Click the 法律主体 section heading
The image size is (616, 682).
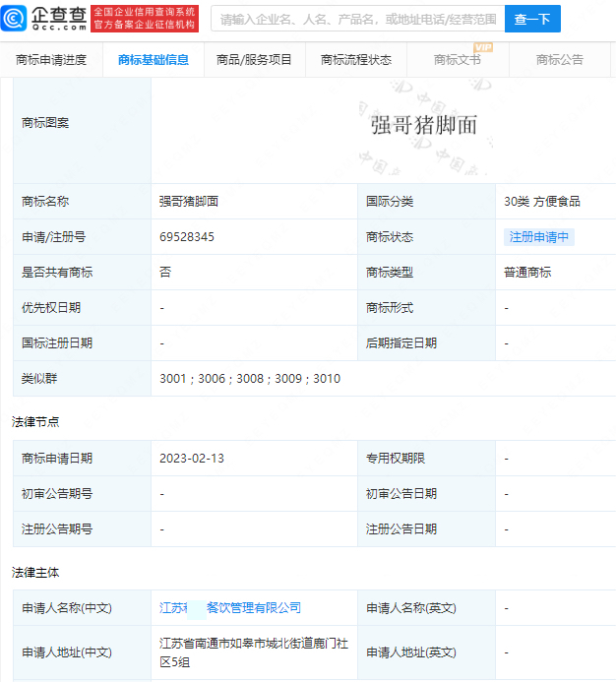click(x=35, y=573)
